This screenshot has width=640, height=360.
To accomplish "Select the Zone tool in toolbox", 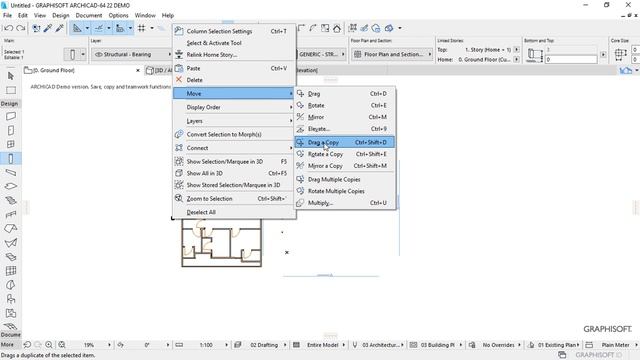I will click(x=11, y=313).
